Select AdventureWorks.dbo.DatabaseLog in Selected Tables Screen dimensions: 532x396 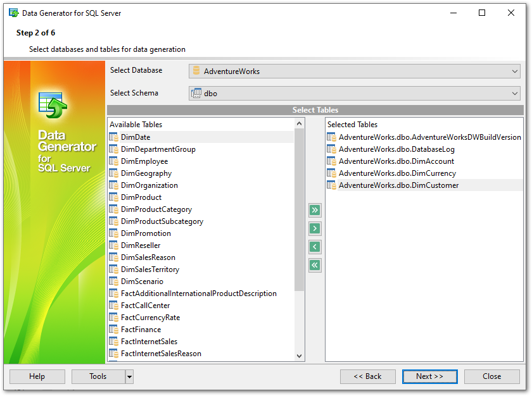[424, 149]
